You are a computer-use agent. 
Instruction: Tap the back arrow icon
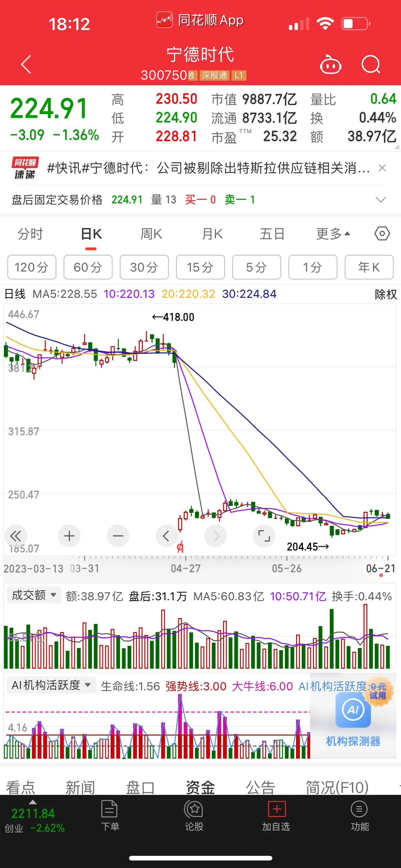click(26, 64)
